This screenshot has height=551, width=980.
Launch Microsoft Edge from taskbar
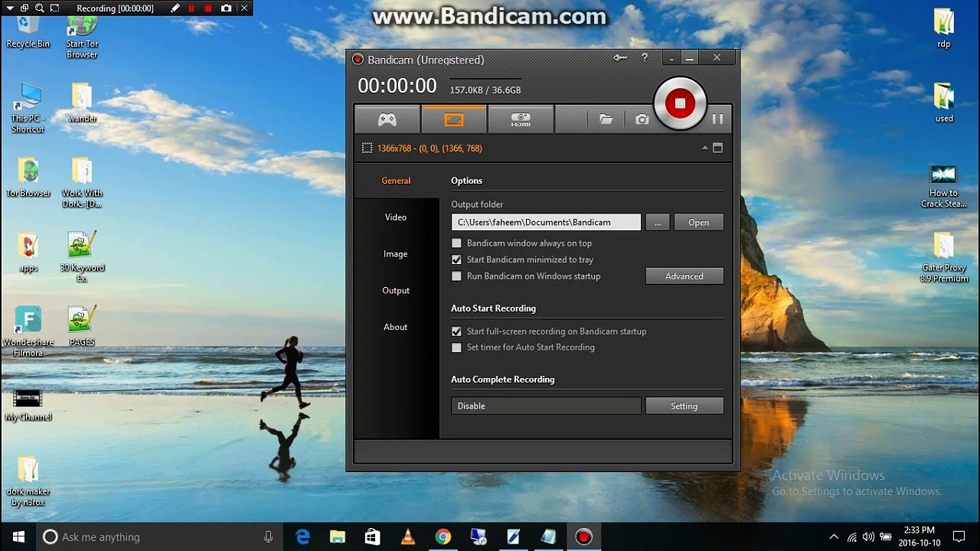(302, 536)
